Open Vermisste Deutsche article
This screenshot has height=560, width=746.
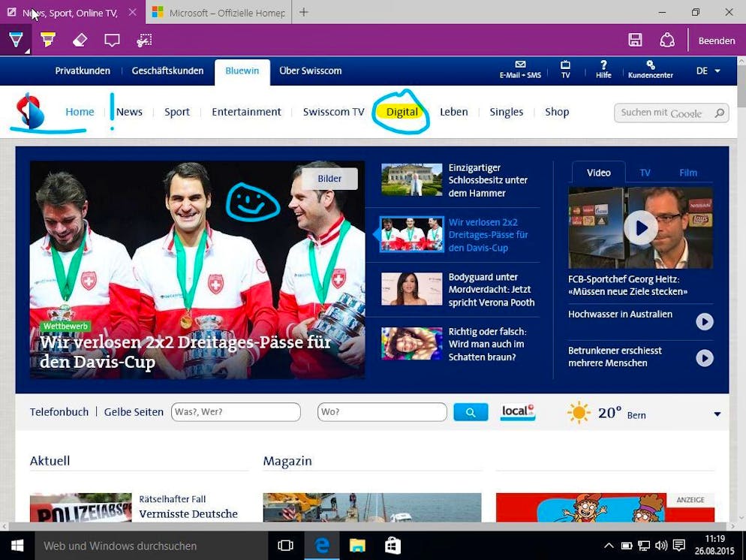click(188, 514)
